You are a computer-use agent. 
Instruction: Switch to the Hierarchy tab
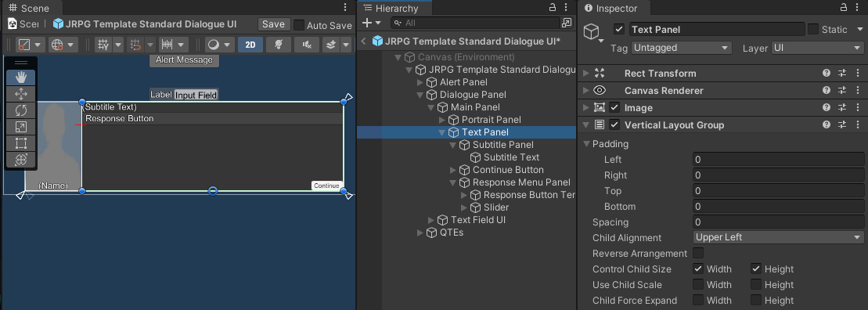[x=394, y=9]
